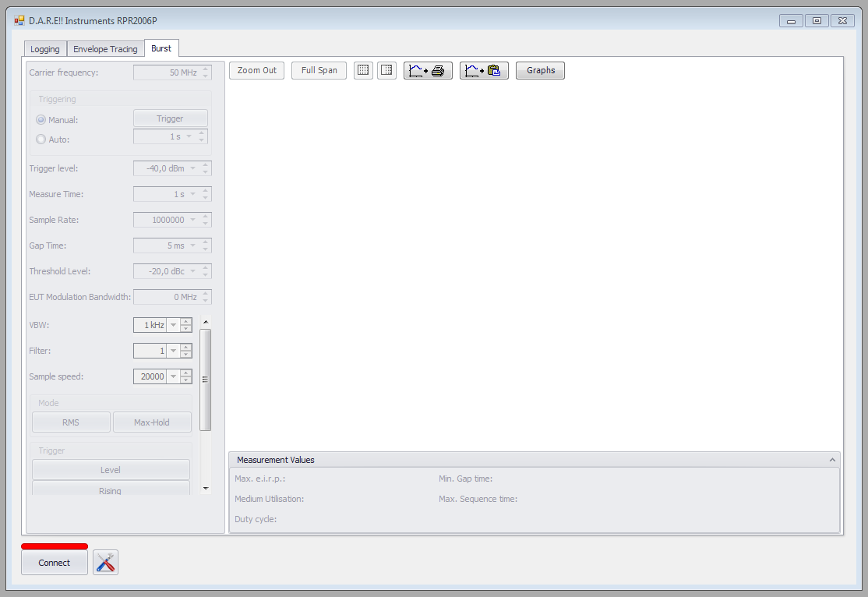Click the Level trigger button
This screenshot has height=597, width=868.
[111, 470]
